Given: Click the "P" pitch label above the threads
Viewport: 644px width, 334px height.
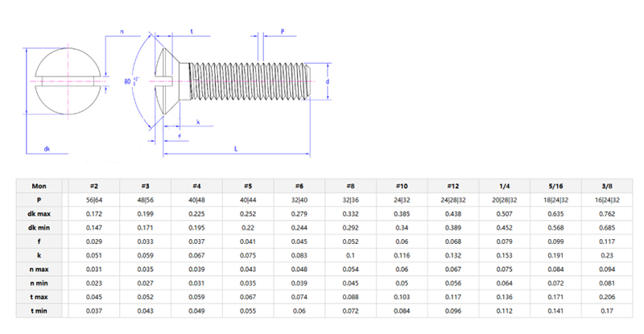Looking at the screenshot, I should [x=283, y=31].
